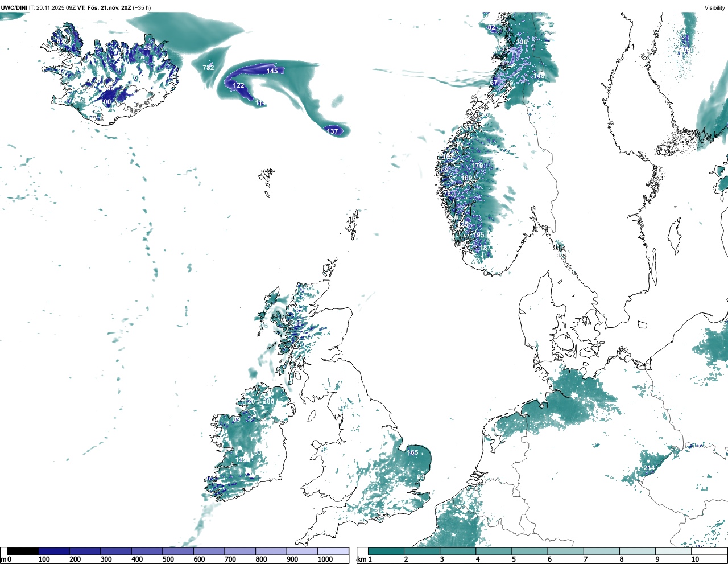Click the initial time '20.11.2025 09Z'

(56, 7)
